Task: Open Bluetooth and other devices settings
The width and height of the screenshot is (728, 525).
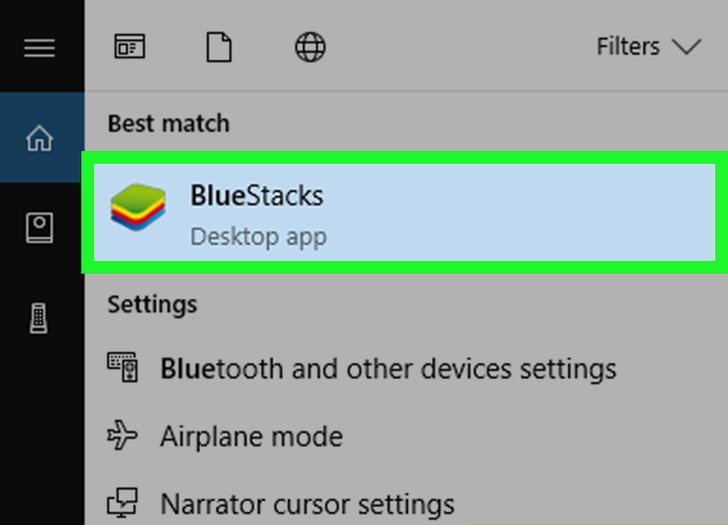Action: (388, 369)
